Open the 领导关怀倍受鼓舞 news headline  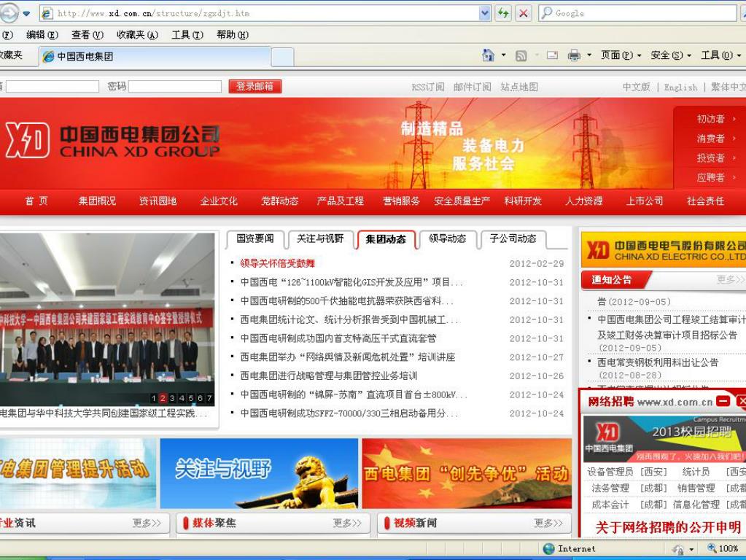pos(277,263)
